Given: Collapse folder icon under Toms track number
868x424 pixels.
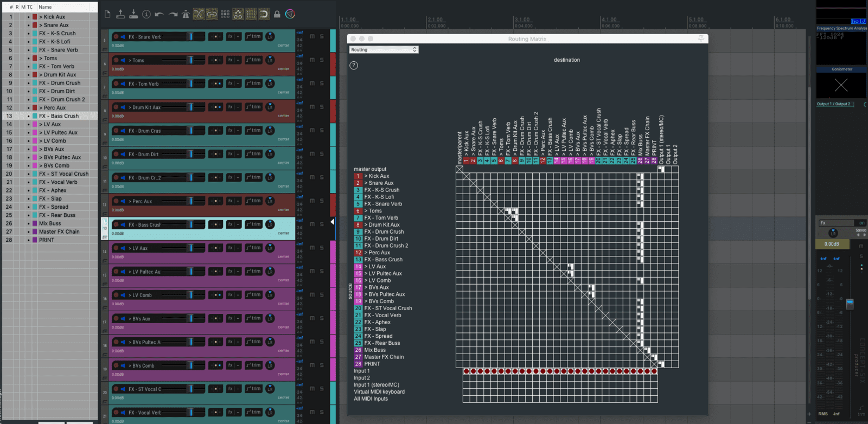Looking at the screenshot, I should click(x=105, y=72).
